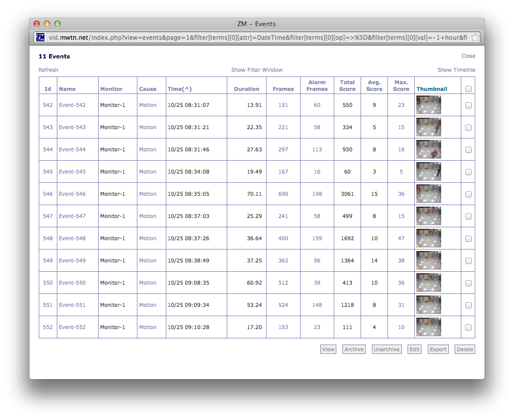The width and height of the screenshot is (514, 420).
Task: Sort by Alarm Frames column header
Action: (x=317, y=86)
